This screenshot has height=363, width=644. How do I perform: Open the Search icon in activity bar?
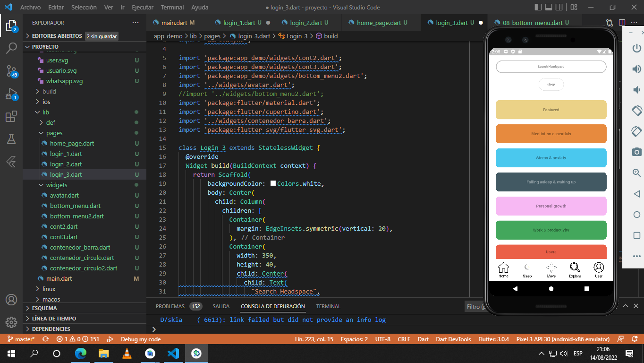click(11, 47)
